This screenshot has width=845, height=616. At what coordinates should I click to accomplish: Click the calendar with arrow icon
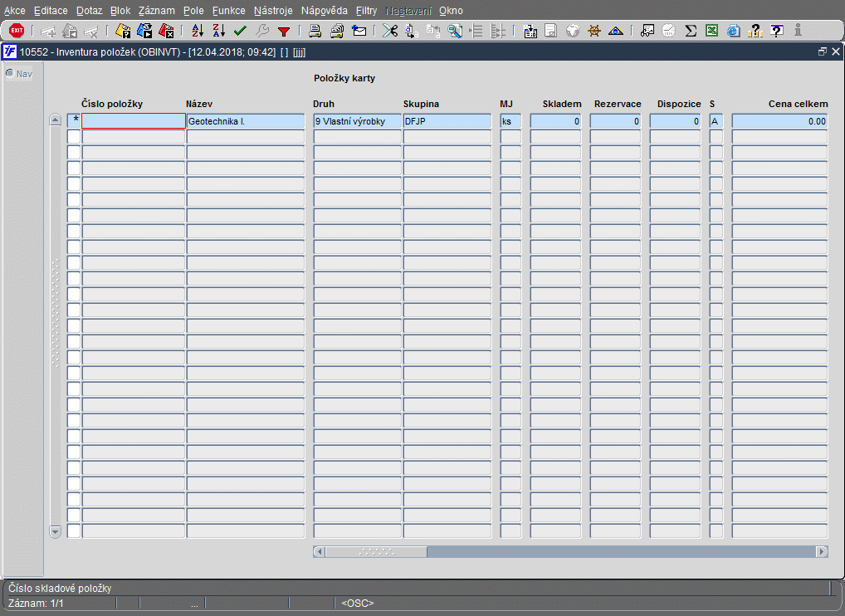coord(530,32)
